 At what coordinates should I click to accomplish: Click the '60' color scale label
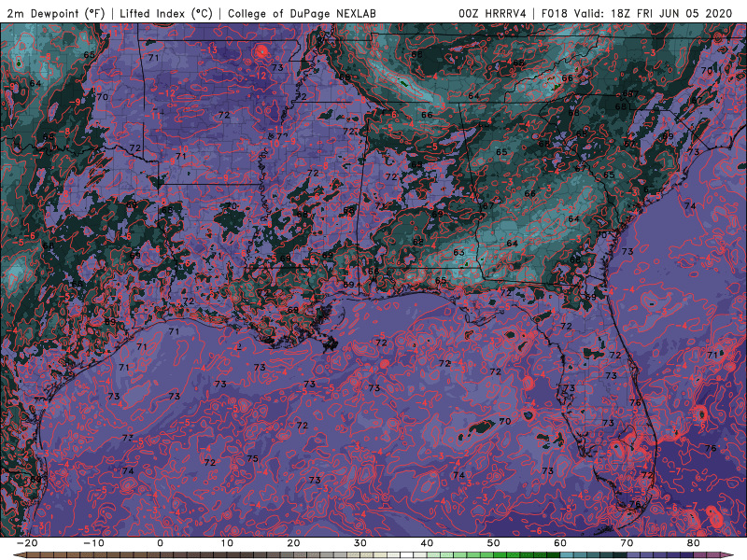click(x=560, y=543)
